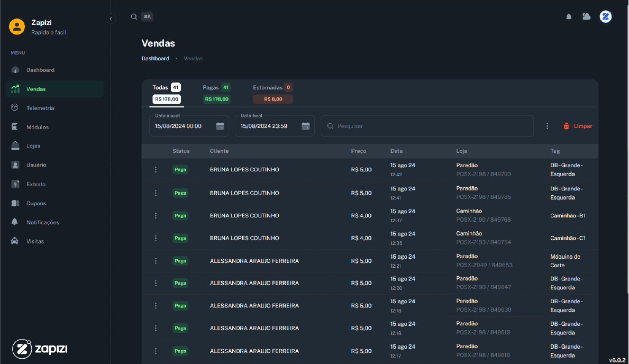Screen dimensions: 629x364
Task: Open row menu for the 12:35 sale
Action: [x=156, y=238]
